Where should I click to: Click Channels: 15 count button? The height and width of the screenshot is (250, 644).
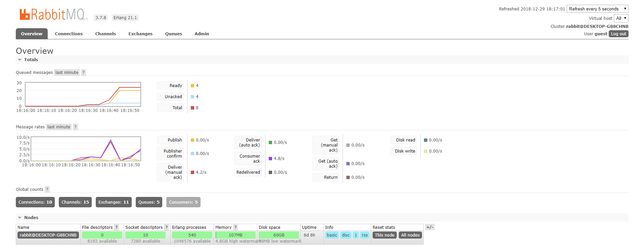(75, 202)
